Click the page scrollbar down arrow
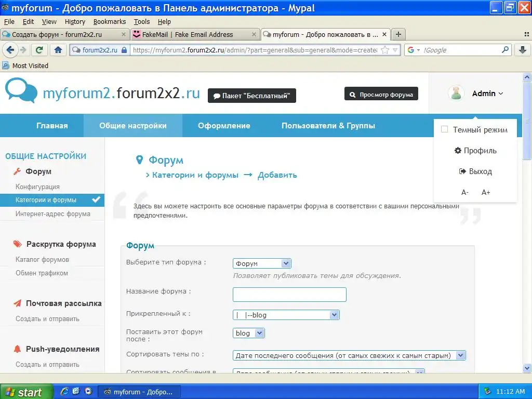Screen dimensions: 532x399 pos(527,368)
